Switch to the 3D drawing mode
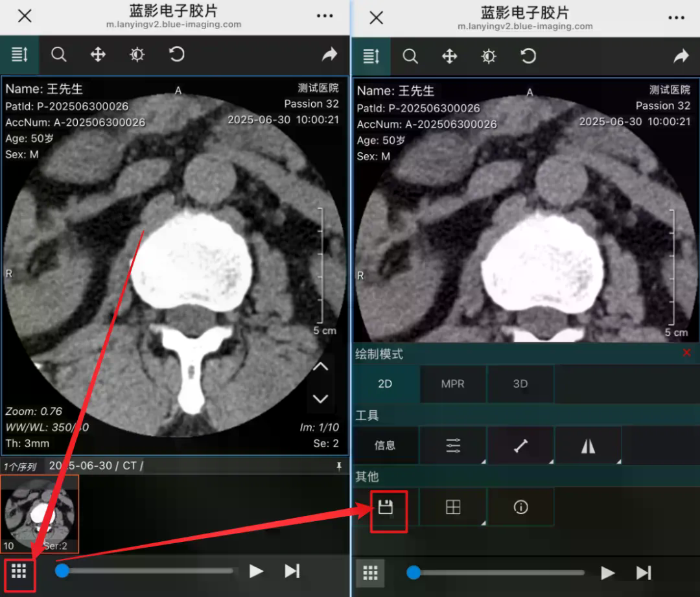Image resolution: width=700 pixels, height=597 pixels. click(x=520, y=384)
